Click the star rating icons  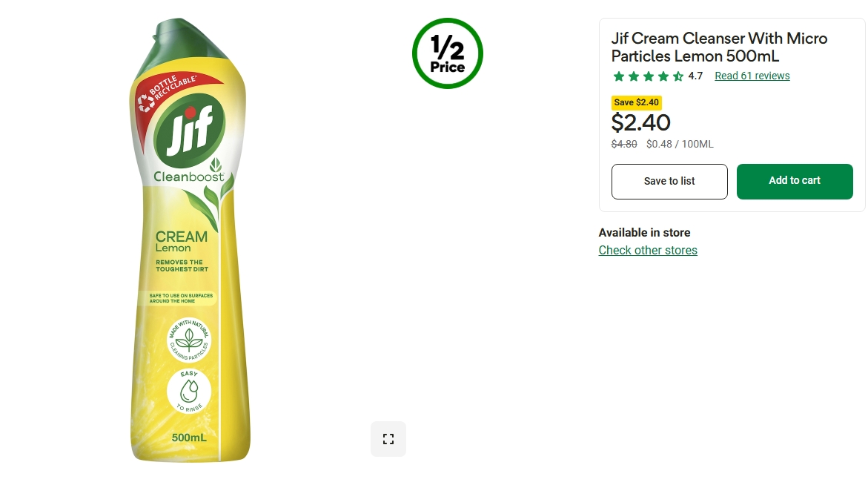(x=648, y=76)
